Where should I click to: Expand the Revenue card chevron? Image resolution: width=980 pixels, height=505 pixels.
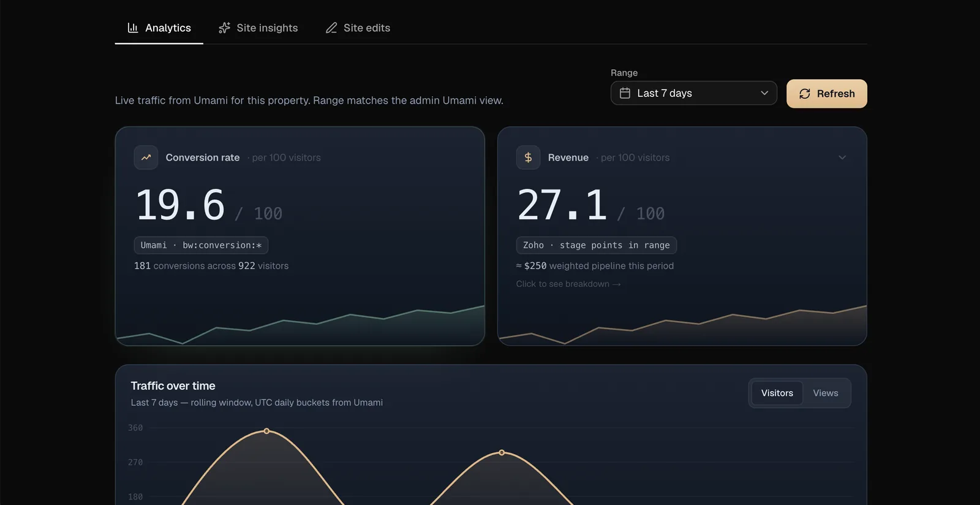(842, 158)
